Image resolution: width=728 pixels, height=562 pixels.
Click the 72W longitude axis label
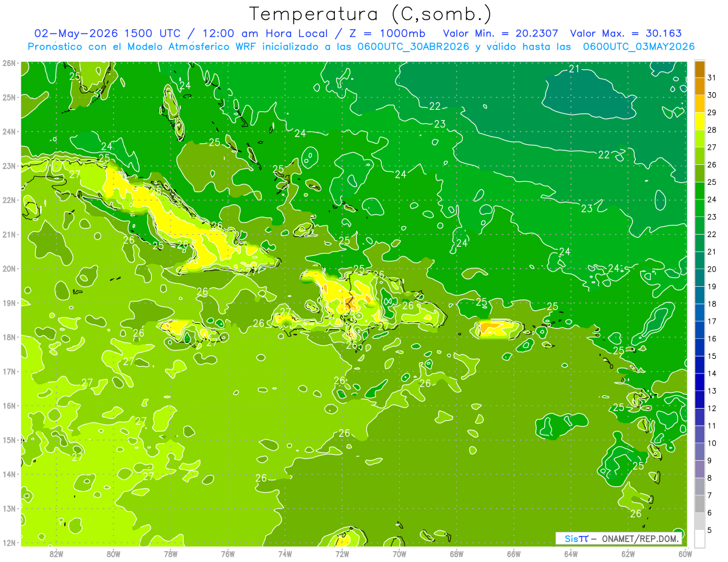click(x=342, y=553)
